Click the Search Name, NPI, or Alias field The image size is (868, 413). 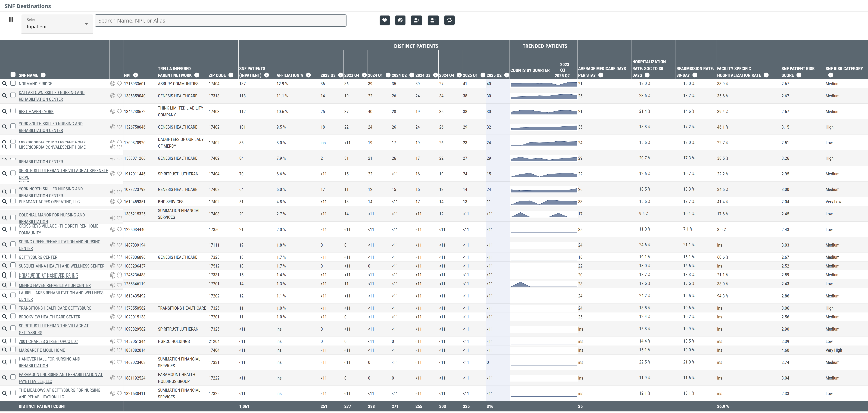[x=220, y=21]
